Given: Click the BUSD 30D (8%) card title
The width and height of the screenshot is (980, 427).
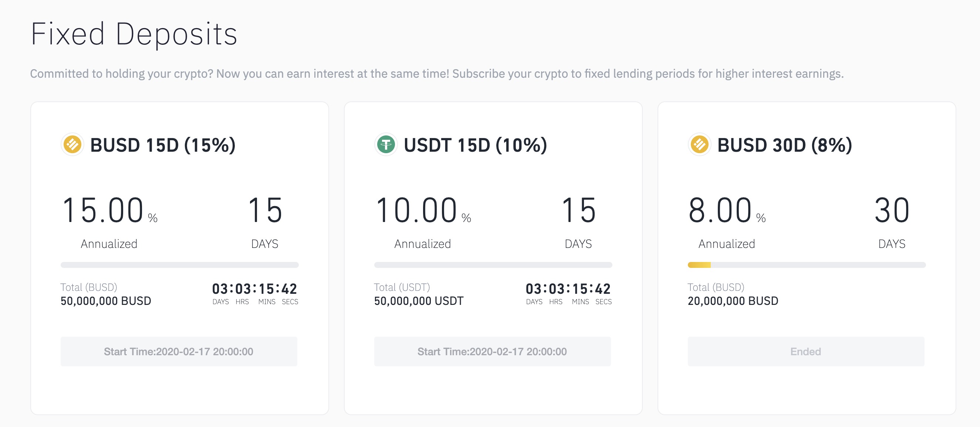Looking at the screenshot, I should click(x=784, y=145).
